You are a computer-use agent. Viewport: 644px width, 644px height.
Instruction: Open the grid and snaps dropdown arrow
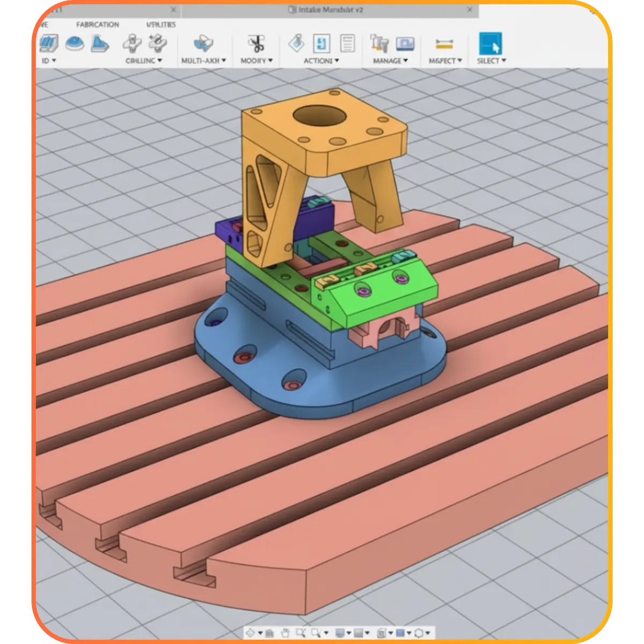[391, 633]
